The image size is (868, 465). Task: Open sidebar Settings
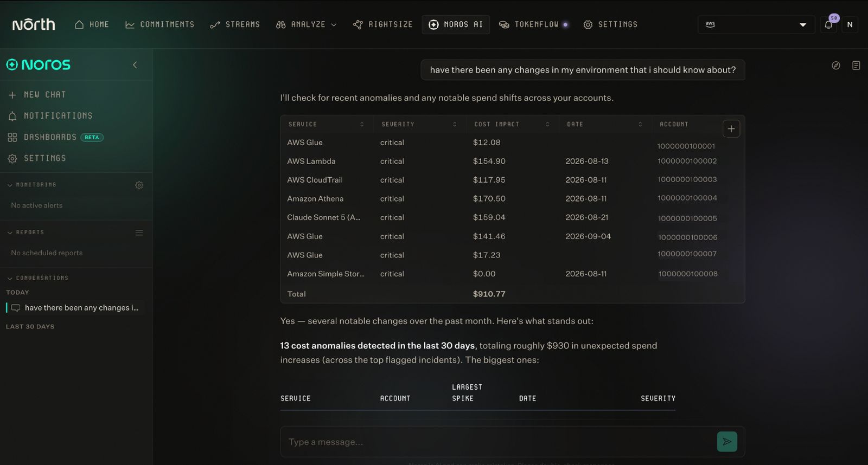click(x=37, y=158)
